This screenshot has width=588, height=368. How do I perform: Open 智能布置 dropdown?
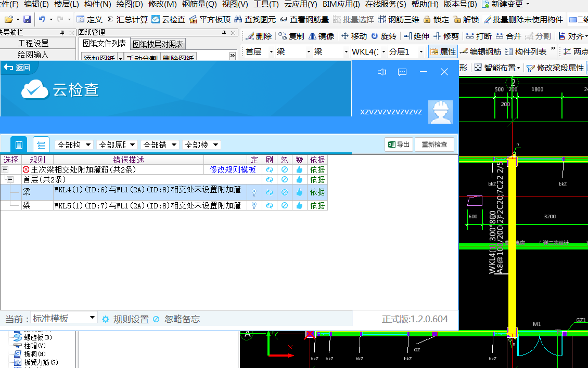(497, 68)
